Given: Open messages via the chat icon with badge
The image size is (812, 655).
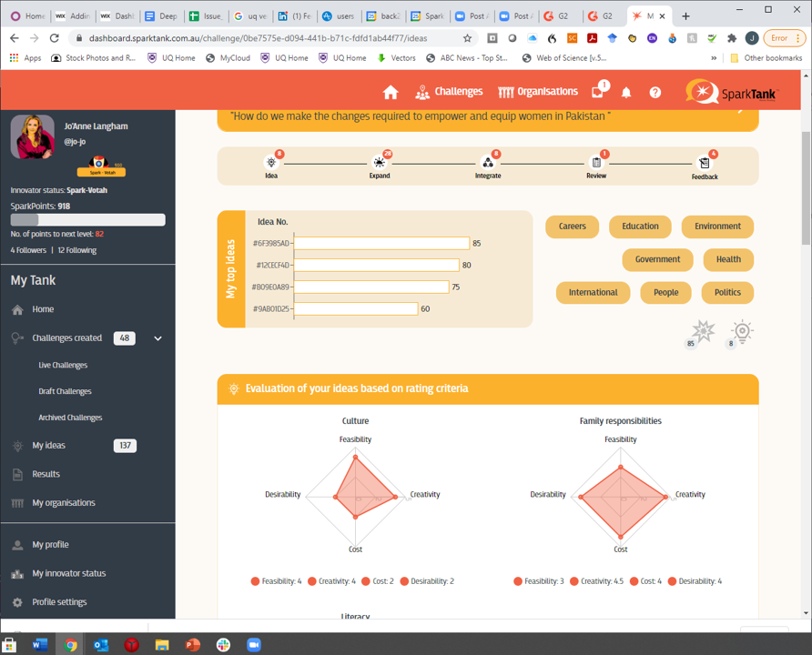Looking at the screenshot, I should coord(596,91).
